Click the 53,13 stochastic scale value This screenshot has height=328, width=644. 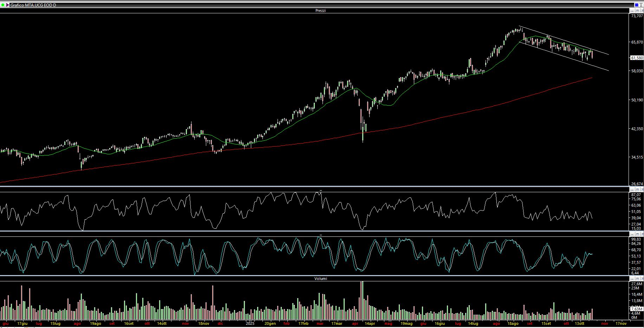[x=636, y=256]
